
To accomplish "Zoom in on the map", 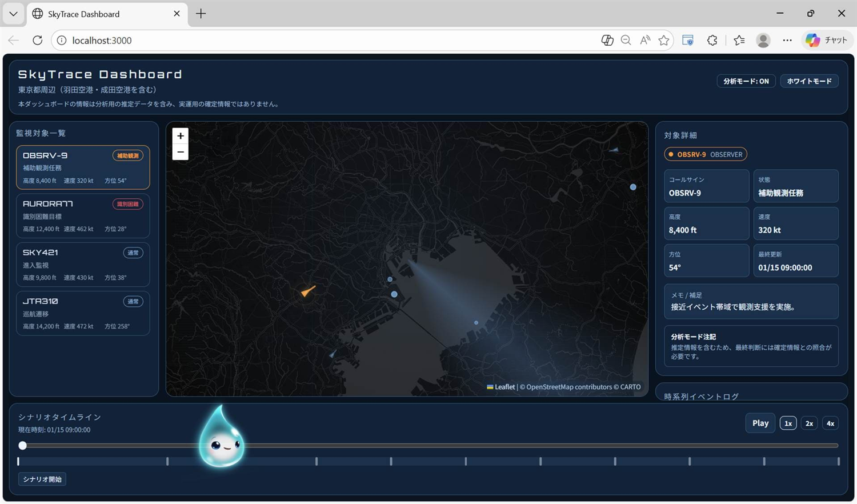I will click(x=181, y=136).
